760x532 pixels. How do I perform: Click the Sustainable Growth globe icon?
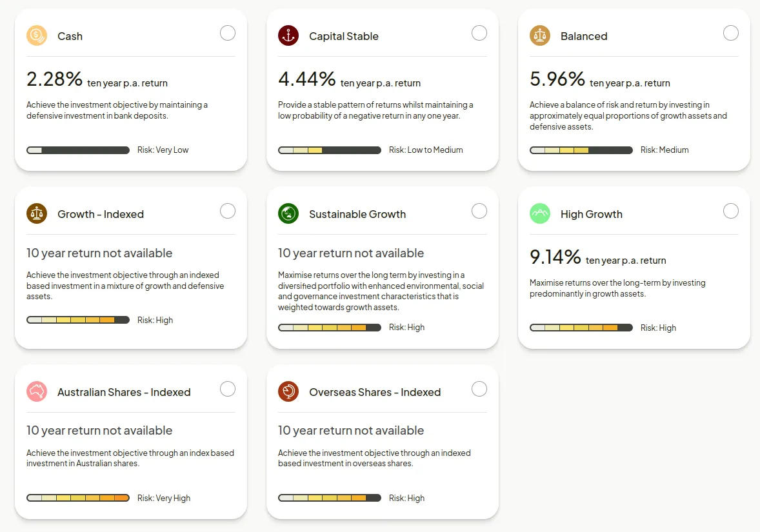pyautogui.click(x=288, y=213)
